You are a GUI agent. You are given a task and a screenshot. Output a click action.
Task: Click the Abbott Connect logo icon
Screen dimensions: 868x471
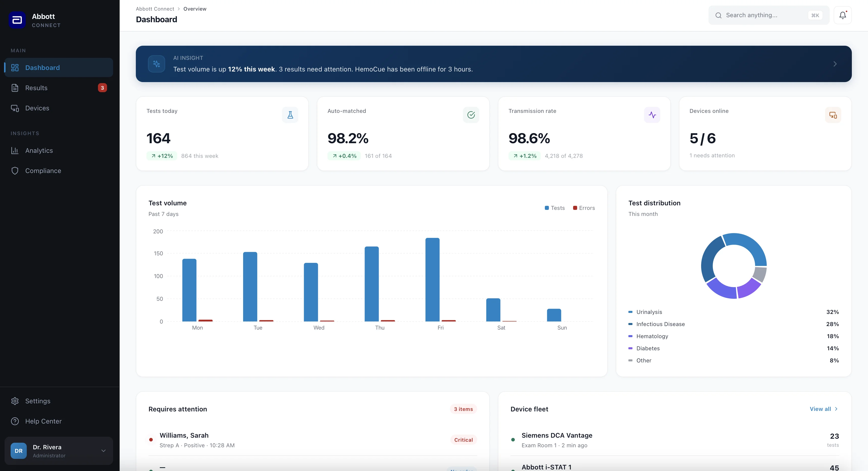coord(17,20)
